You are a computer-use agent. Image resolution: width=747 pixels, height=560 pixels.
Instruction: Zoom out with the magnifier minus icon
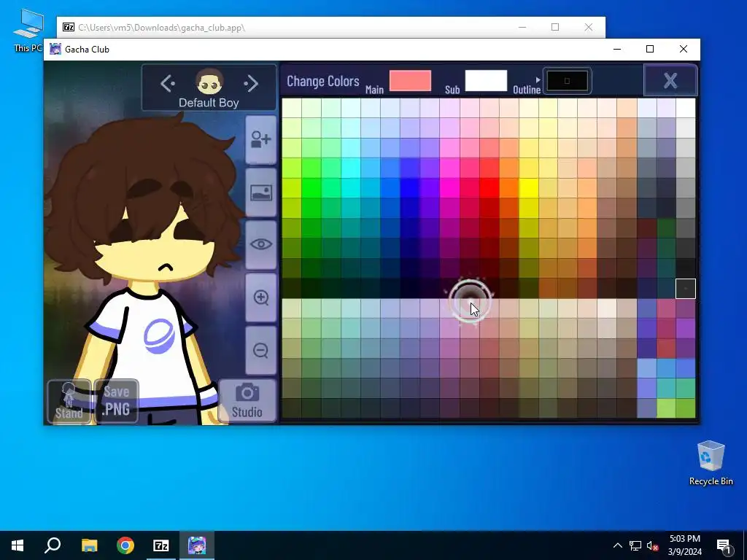click(261, 351)
